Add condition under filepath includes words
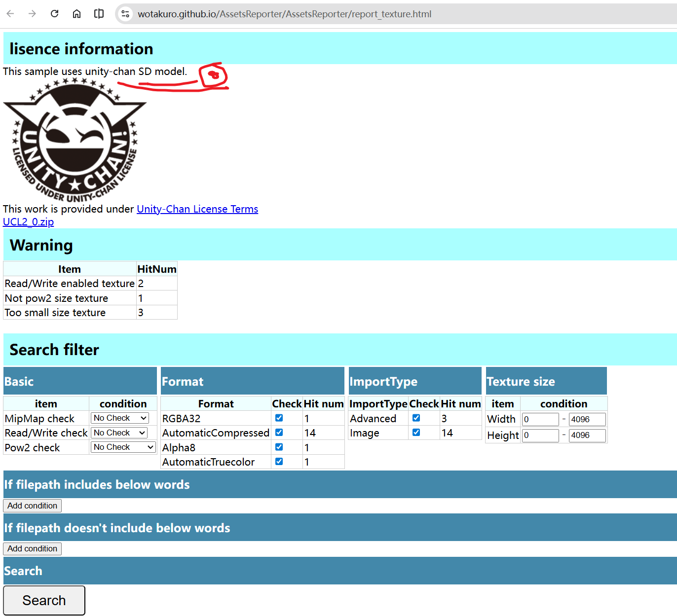The width and height of the screenshot is (677, 616). tap(33, 506)
